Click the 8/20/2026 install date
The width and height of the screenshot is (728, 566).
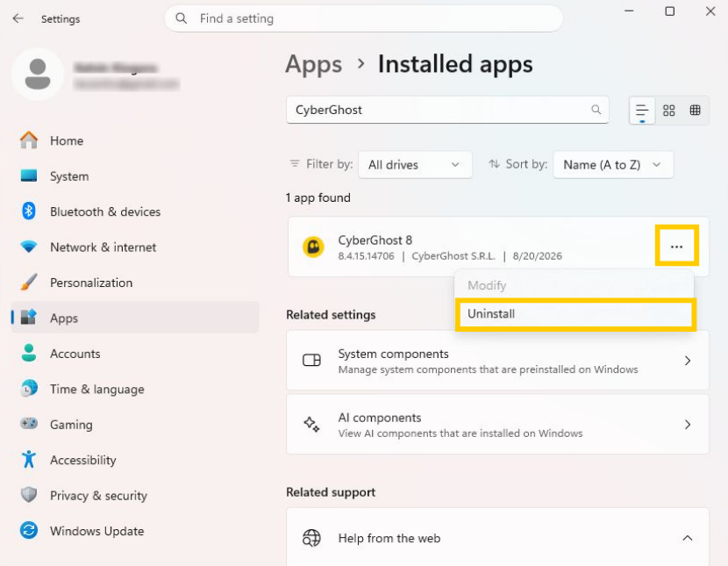click(x=537, y=256)
